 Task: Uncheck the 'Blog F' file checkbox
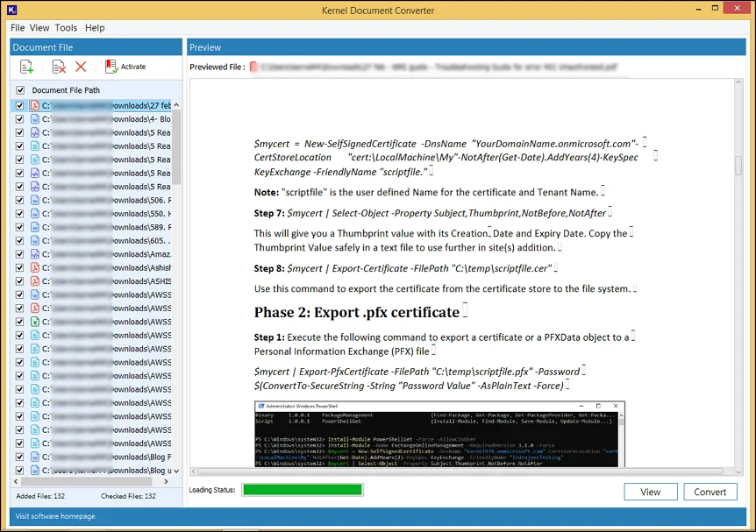point(20,457)
